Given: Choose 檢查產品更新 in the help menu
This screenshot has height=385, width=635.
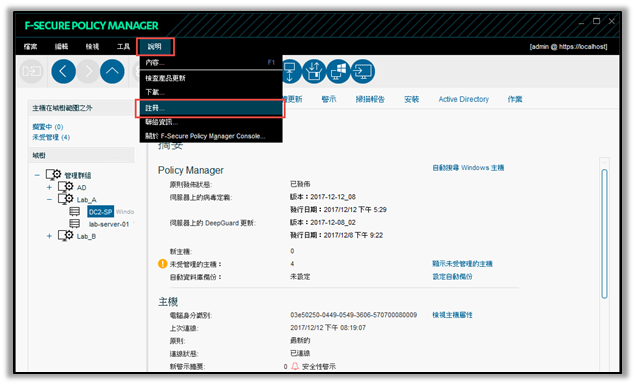Looking at the screenshot, I should (x=211, y=78).
